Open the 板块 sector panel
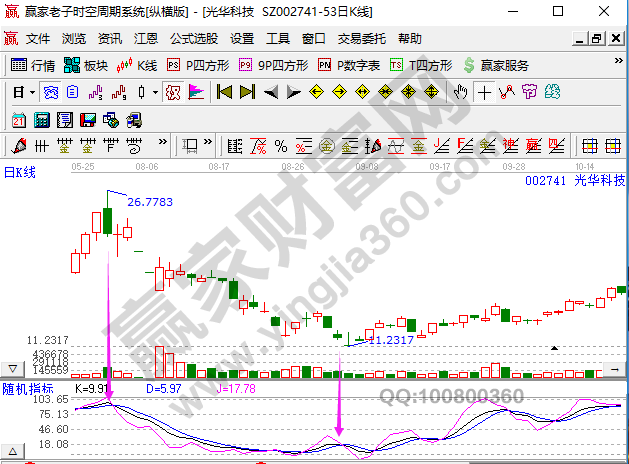The height and width of the screenshot is (464, 629). coord(85,66)
